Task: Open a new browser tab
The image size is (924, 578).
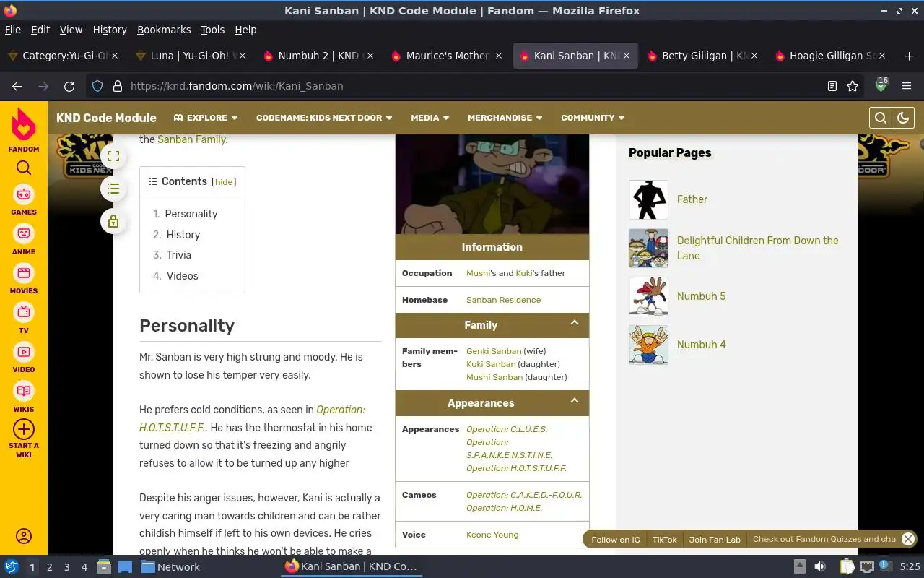Action: [909, 56]
